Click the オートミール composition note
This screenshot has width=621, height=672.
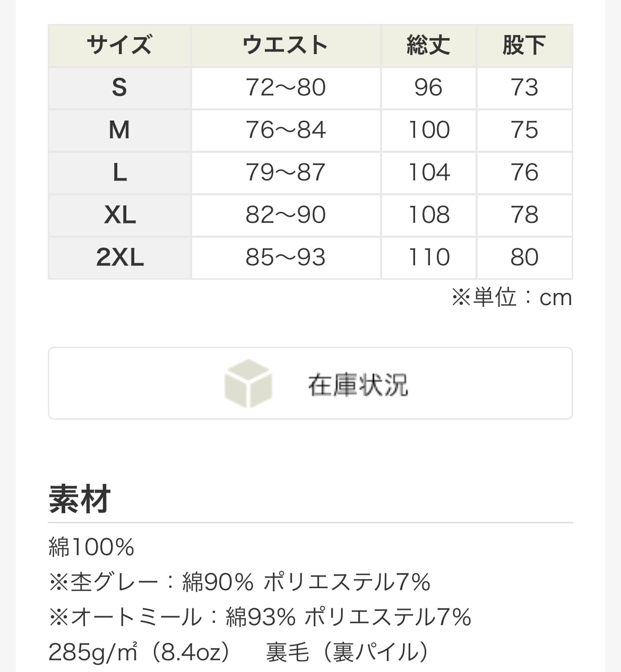(x=260, y=617)
